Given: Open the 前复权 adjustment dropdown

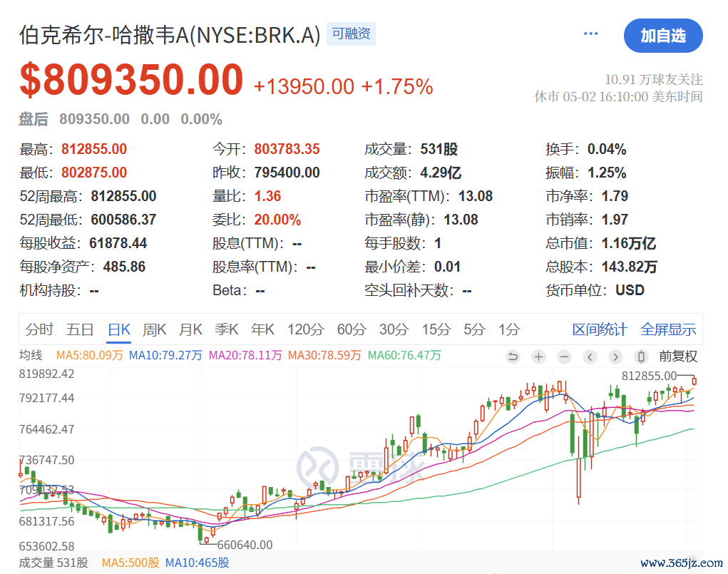Looking at the screenshot, I should (x=677, y=357).
